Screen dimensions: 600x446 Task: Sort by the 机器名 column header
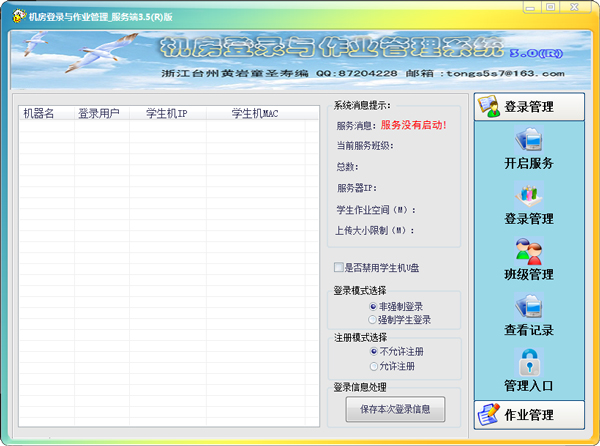47,113
